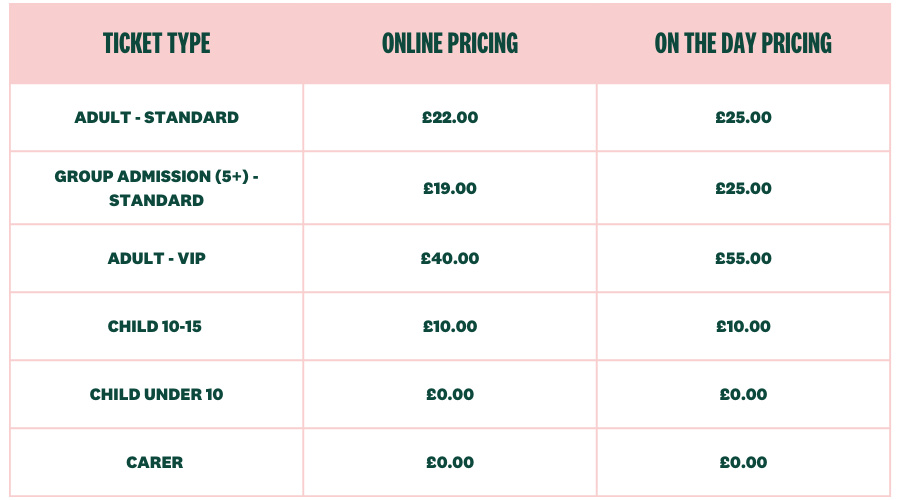Screen dimensions: 900x500
Task: Click the £22.00 online price for Adult Standard
Action: (450, 117)
